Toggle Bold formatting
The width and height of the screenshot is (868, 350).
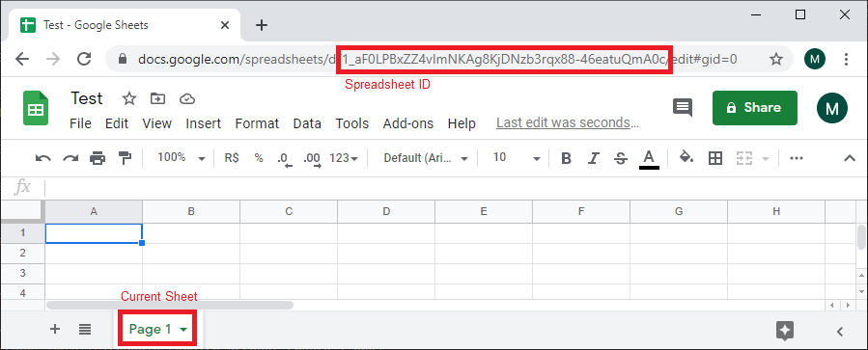pyautogui.click(x=566, y=158)
